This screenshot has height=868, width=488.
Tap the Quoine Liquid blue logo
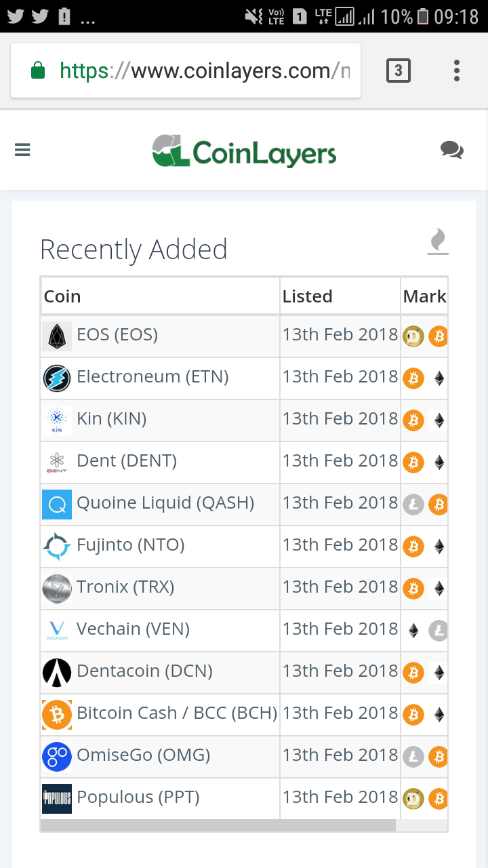coord(57,504)
